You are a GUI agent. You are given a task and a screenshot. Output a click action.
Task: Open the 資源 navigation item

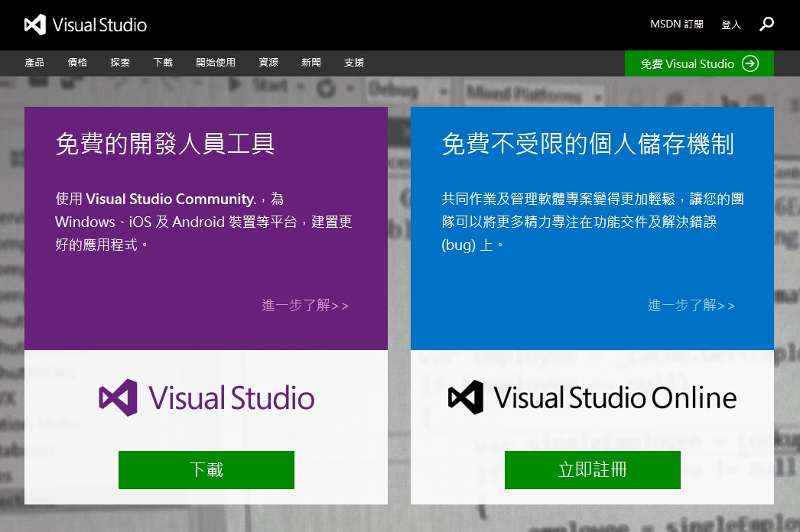pos(268,63)
